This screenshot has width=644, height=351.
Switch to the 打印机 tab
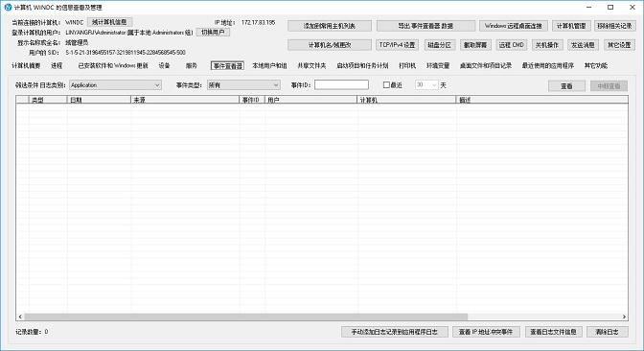click(x=407, y=66)
